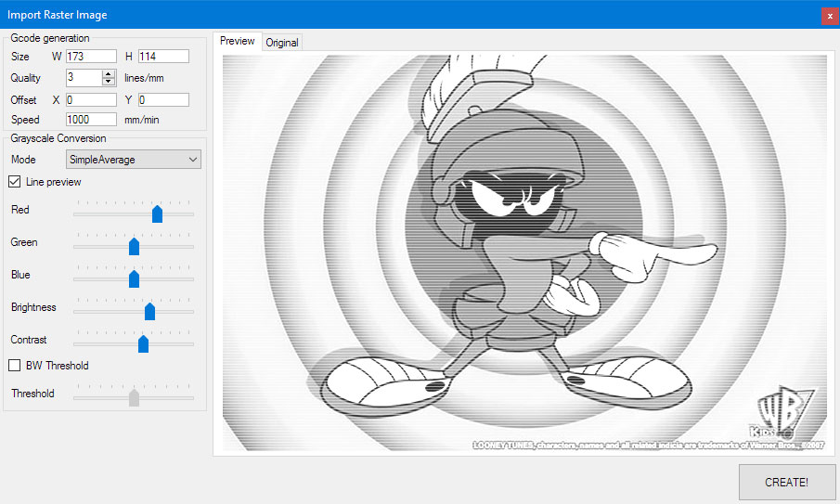Click the line preview image
Screen dimensions: 840x504
[x=524, y=252]
